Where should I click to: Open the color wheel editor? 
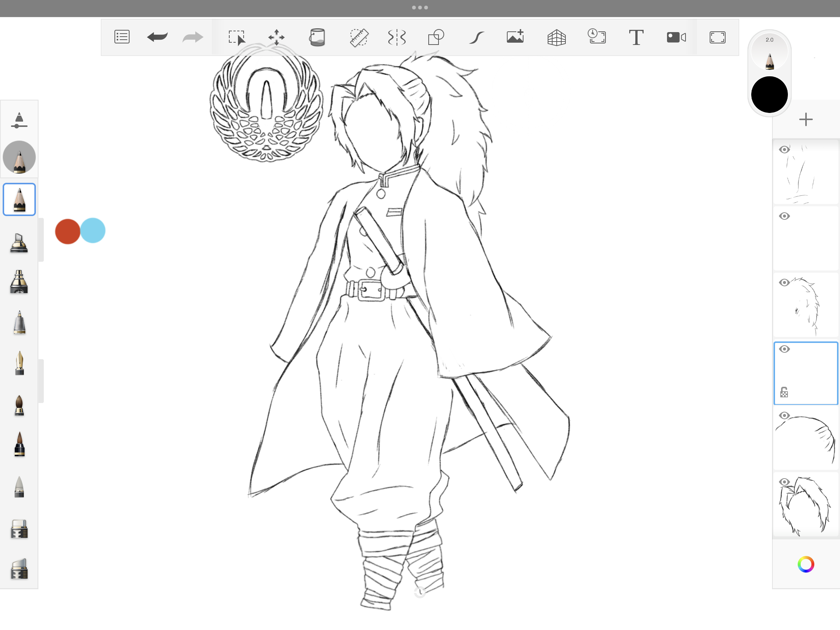click(x=806, y=564)
